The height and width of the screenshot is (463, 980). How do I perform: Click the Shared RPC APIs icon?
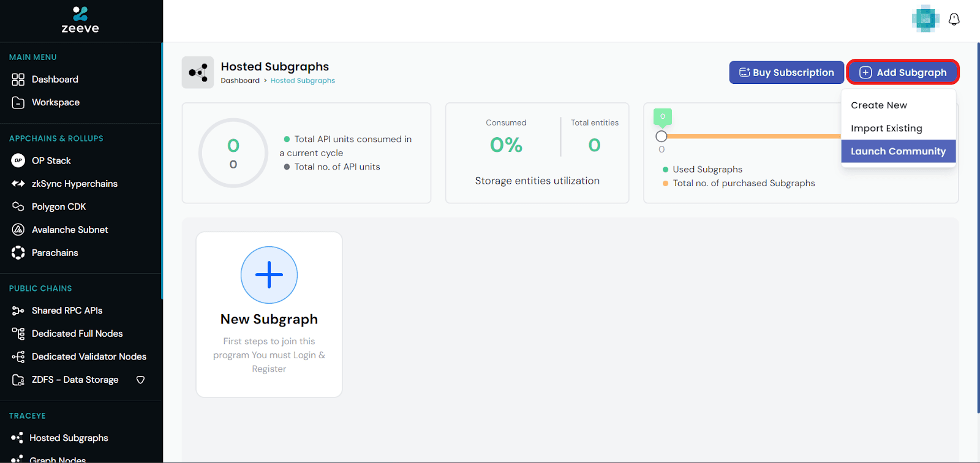point(18,311)
